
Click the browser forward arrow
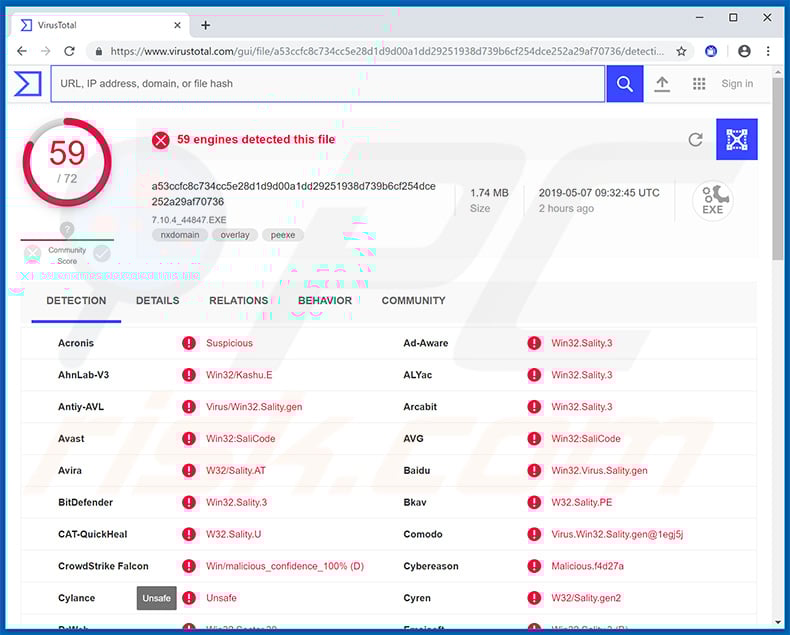(x=45, y=51)
